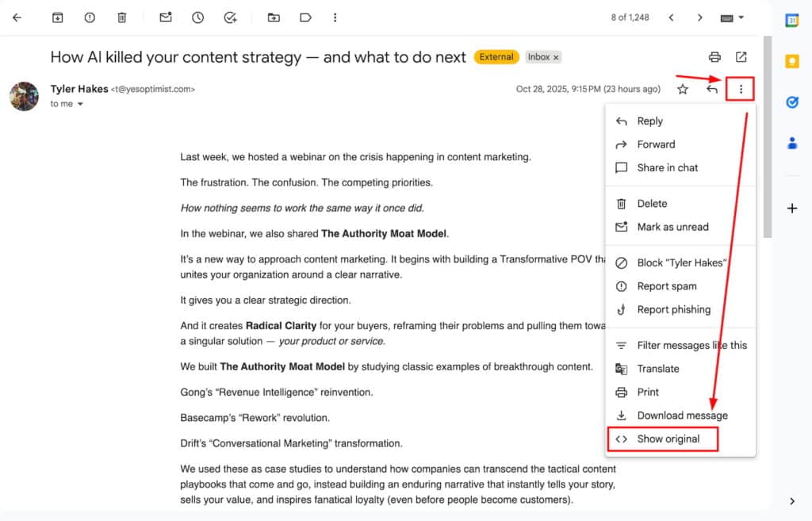Go to the newer email arrow
Screen dimensions: 812x521
[x=671, y=17]
